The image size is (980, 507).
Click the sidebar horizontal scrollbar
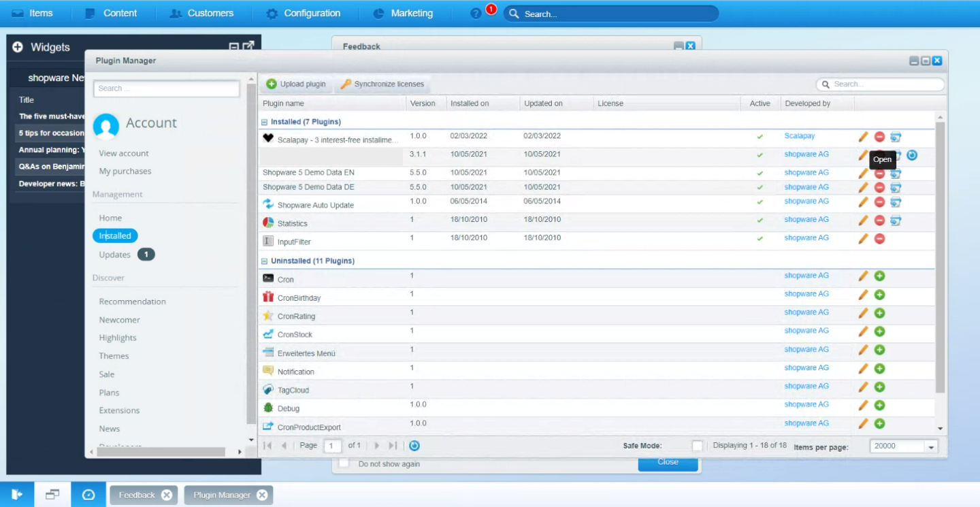161,452
